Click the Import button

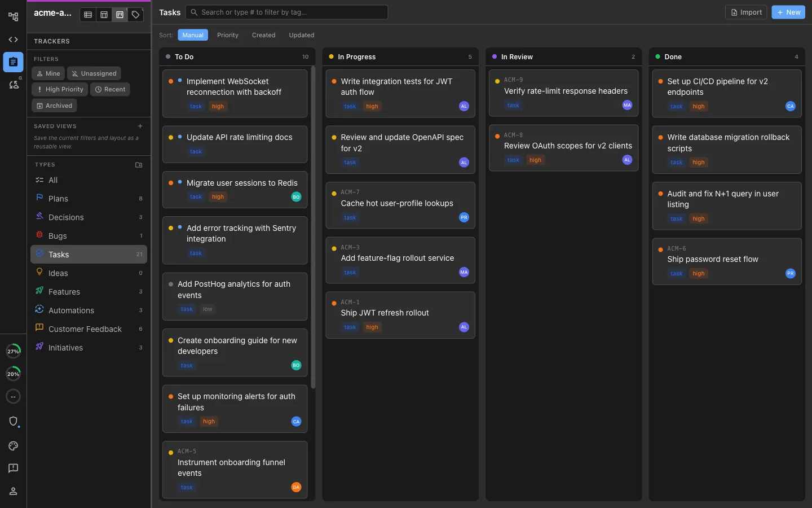click(746, 12)
